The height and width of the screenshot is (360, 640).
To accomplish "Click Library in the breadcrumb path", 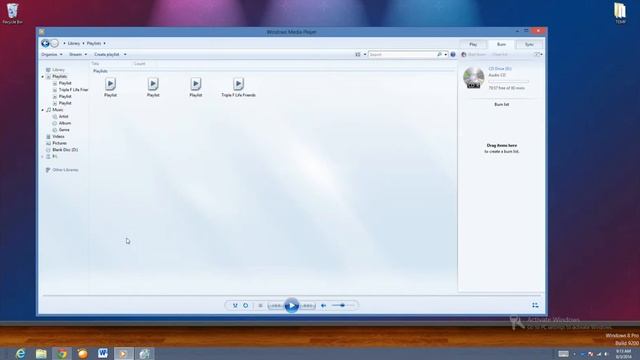I will point(74,43).
